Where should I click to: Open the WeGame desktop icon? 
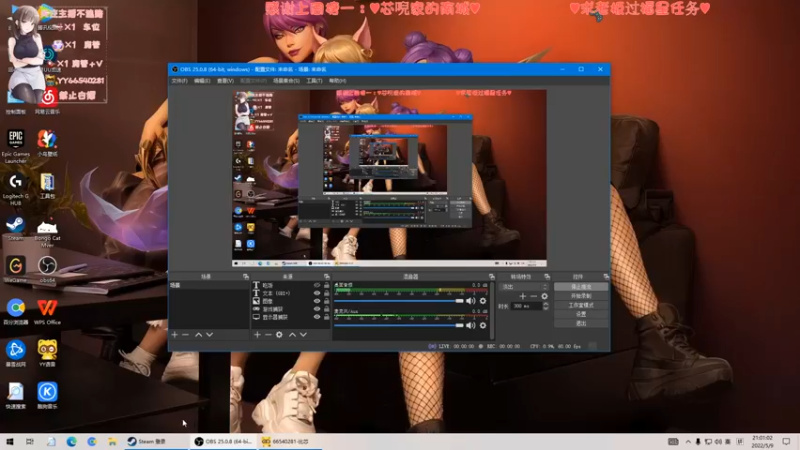pos(16,270)
